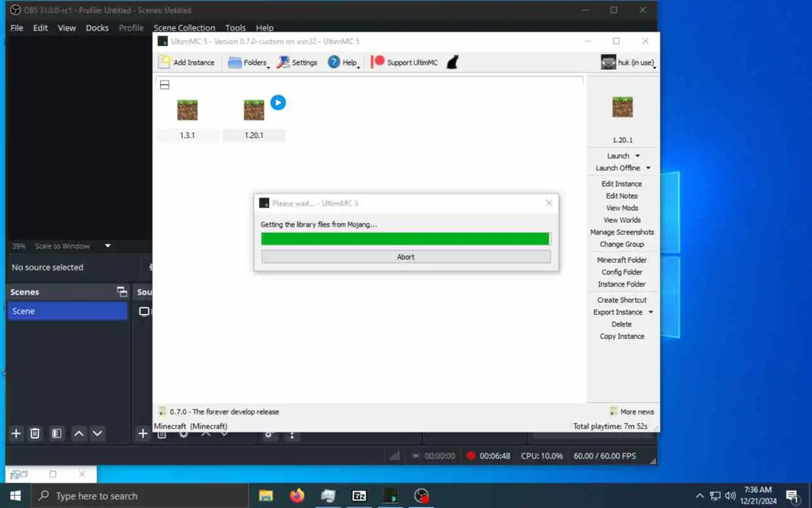This screenshot has height=508, width=812.
Task: Open the Minecraft Folder
Action: tap(622, 260)
